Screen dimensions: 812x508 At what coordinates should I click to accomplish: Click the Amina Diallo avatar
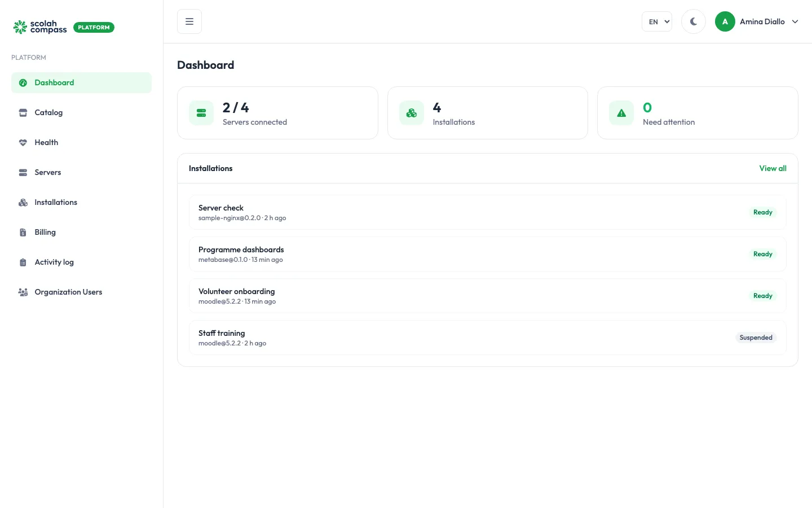coord(725,21)
